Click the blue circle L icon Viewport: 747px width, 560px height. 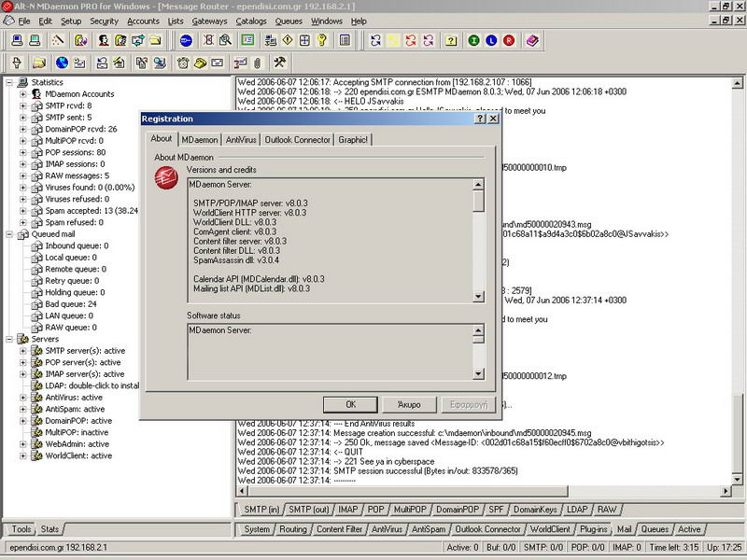pos(491,40)
